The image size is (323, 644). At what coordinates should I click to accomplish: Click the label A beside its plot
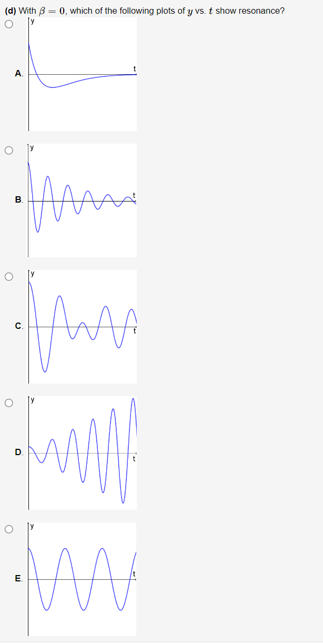tap(18, 74)
